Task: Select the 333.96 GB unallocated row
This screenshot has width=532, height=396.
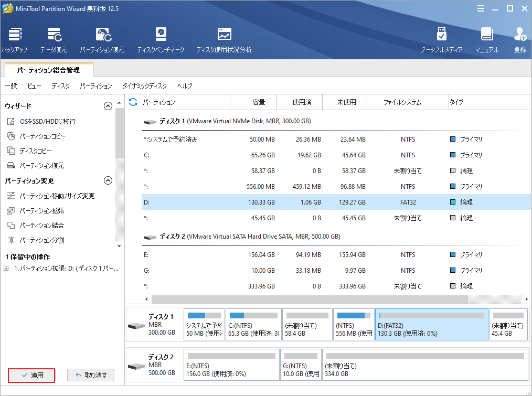Action: pyautogui.click(x=336, y=286)
